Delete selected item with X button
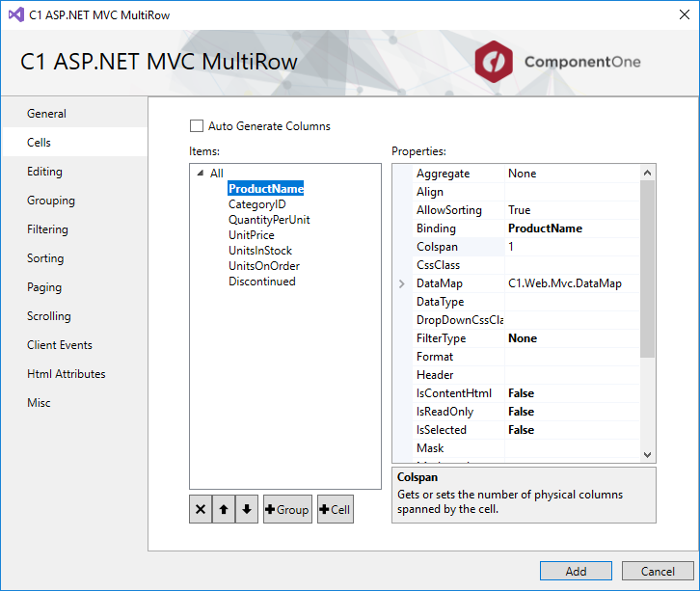 tap(201, 509)
